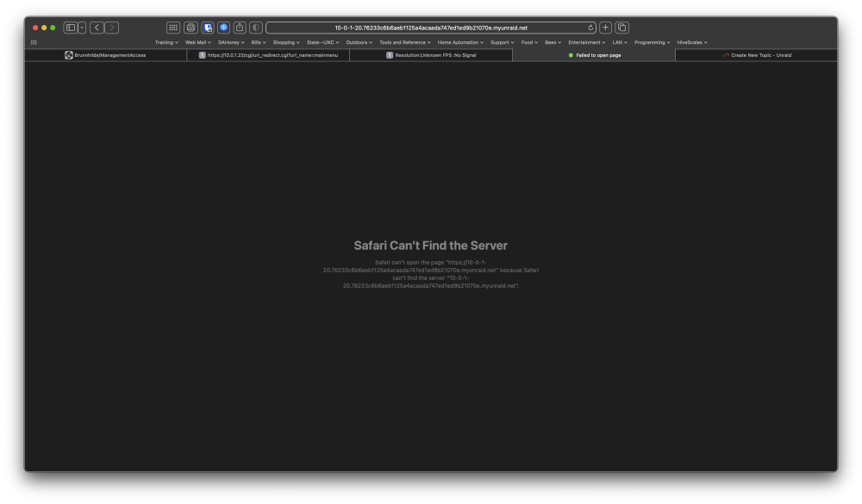Minimize the Safari window with yellow button
The image size is (862, 504).
44,28
